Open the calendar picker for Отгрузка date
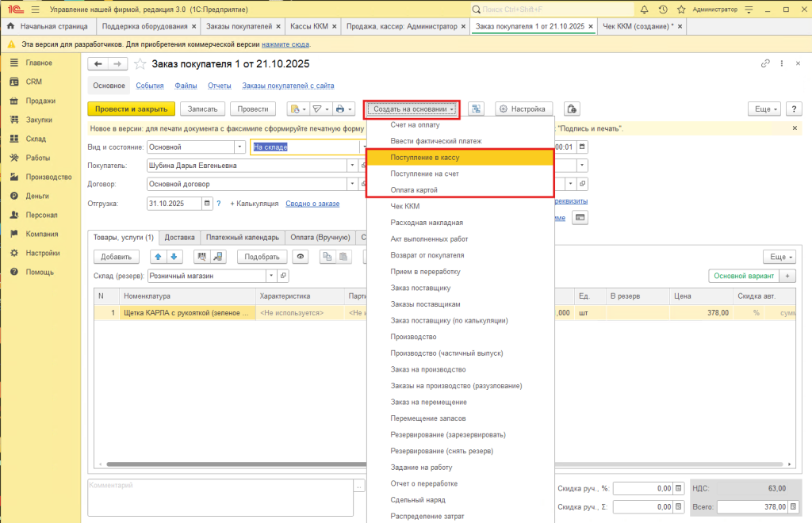 click(x=208, y=204)
